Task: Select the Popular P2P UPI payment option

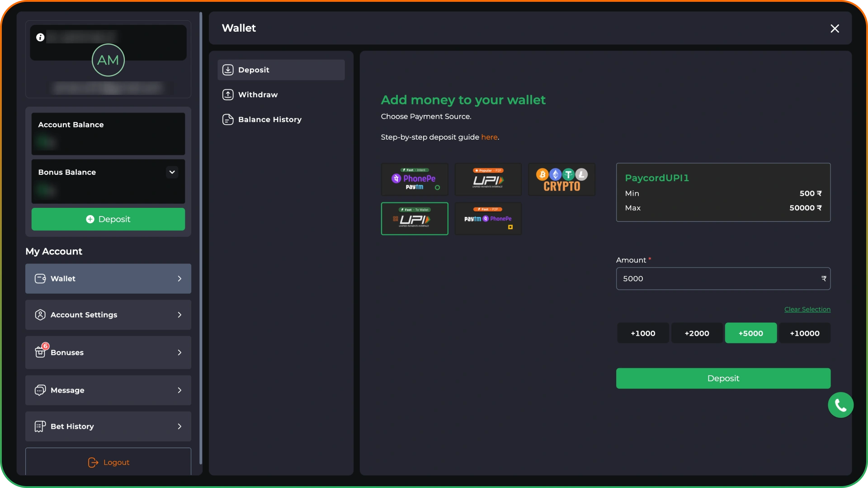Action: [x=488, y=179]
